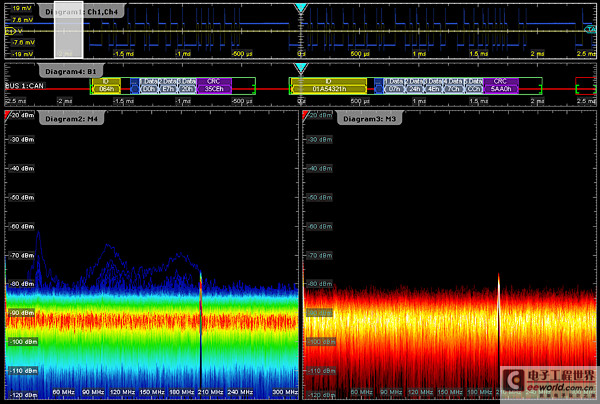Click the white zoom window in Diagram1
This screenshot has height=404, width=600.
pyautogui.click(x=68, y=29)
